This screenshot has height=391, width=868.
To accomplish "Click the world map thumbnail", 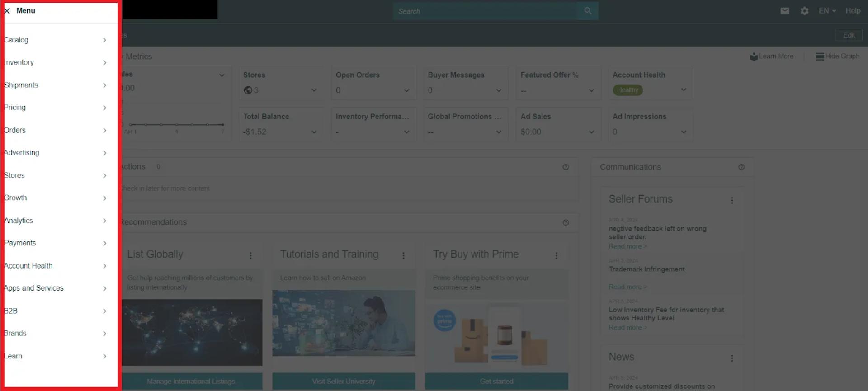I will [x=191, y=332].
